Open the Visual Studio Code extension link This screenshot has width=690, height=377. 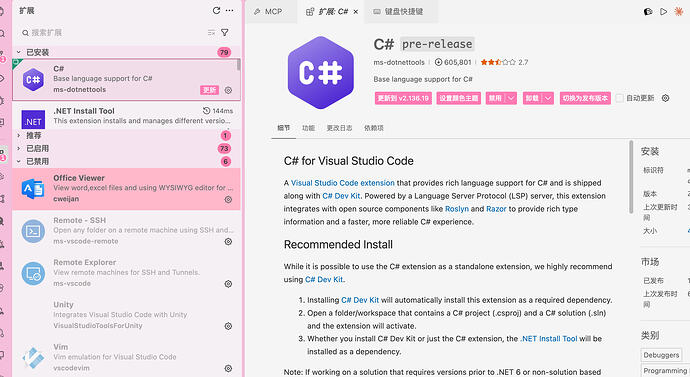[x=342, y=183]
